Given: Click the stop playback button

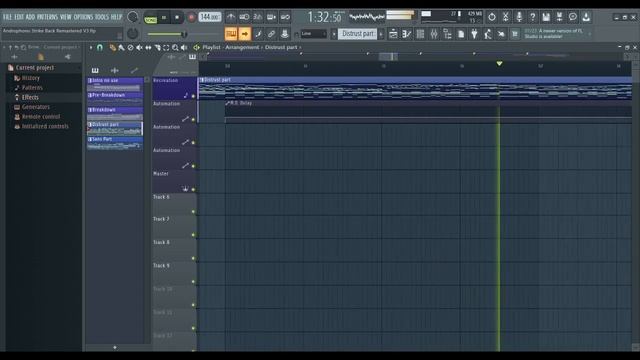Looking at the screenshot, I should [x=177, y=18].
